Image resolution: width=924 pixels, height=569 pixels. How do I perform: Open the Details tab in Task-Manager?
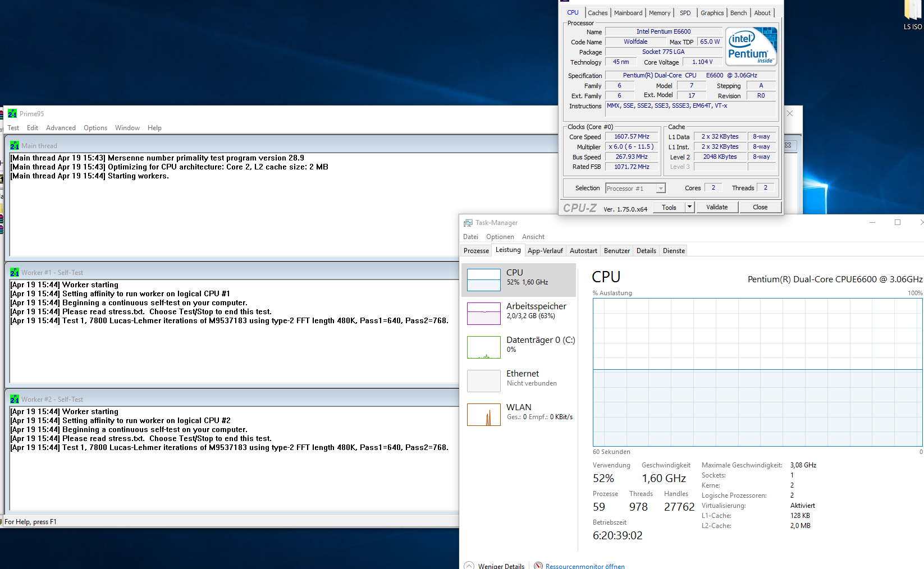click(x=646, y=251)
